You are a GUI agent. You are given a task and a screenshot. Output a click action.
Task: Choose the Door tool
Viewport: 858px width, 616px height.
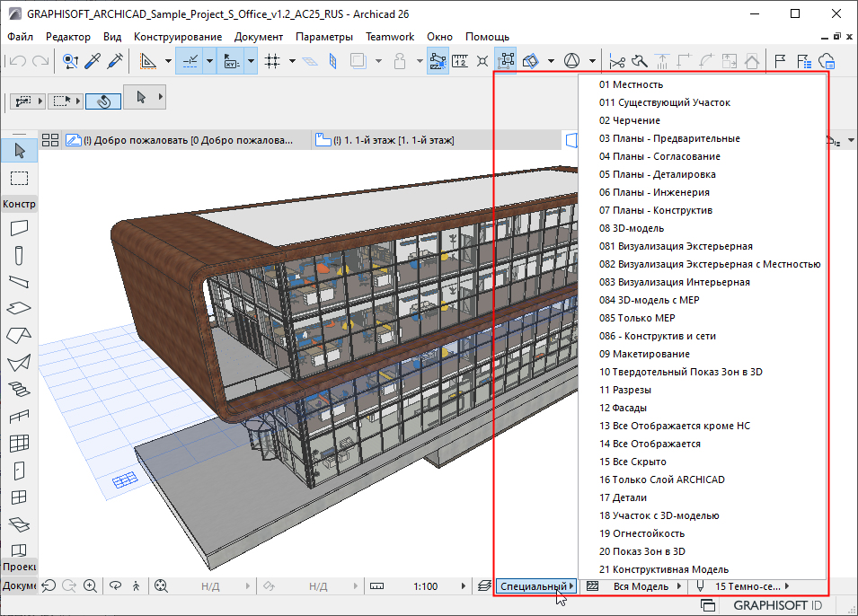(x=19, y=470)
